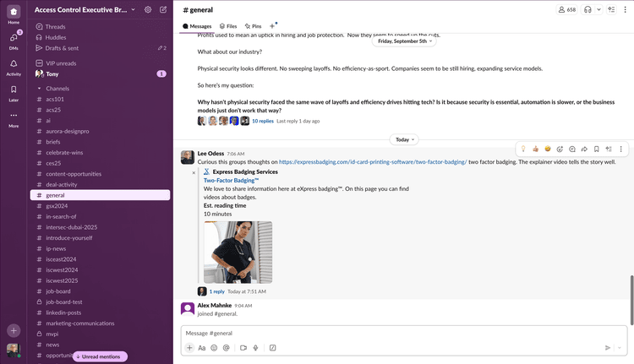This screenshot has height=364, width=634.
Task: Open channel more actions menu in header
Action: tap(625, 9)
